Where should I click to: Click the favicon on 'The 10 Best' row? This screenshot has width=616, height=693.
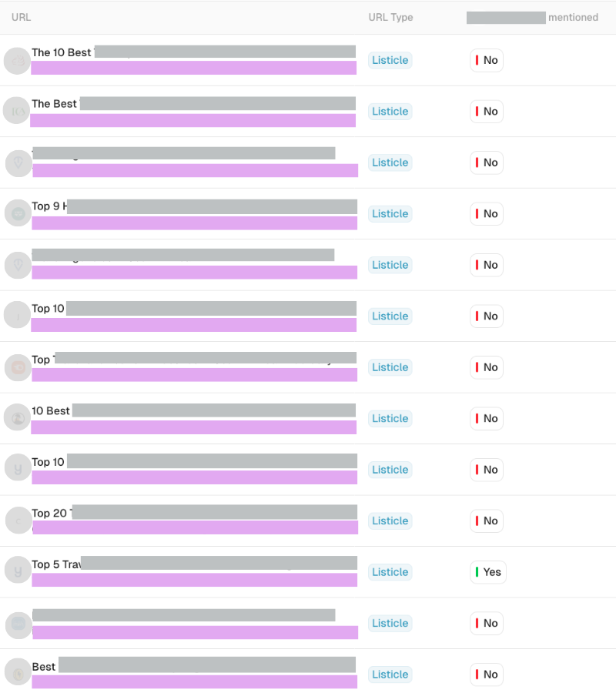pos(17,60)
